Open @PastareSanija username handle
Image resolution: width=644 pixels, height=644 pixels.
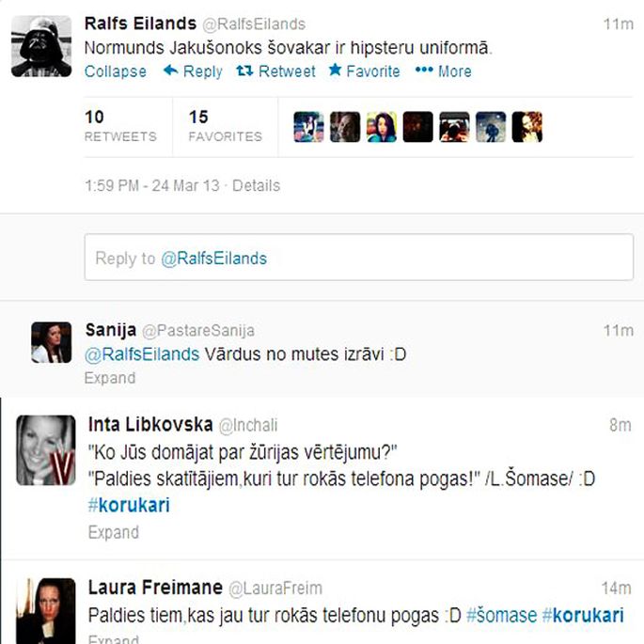(x=198, y=331)
